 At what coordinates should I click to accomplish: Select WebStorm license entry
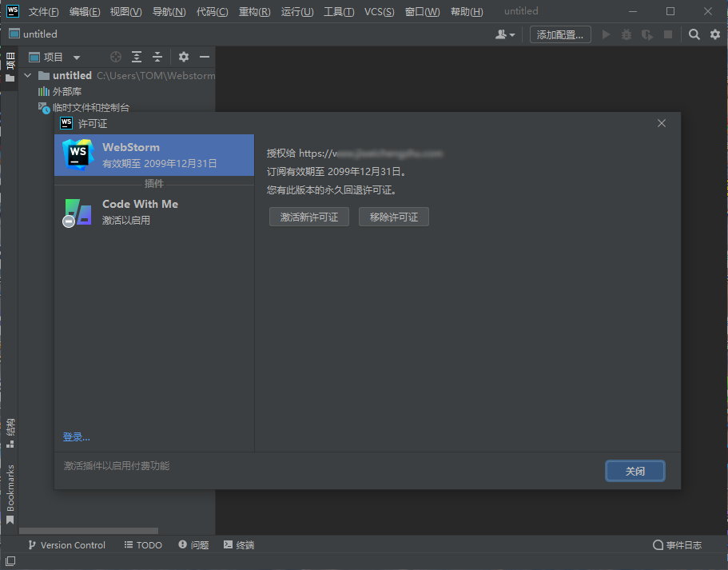pos(154,155)
